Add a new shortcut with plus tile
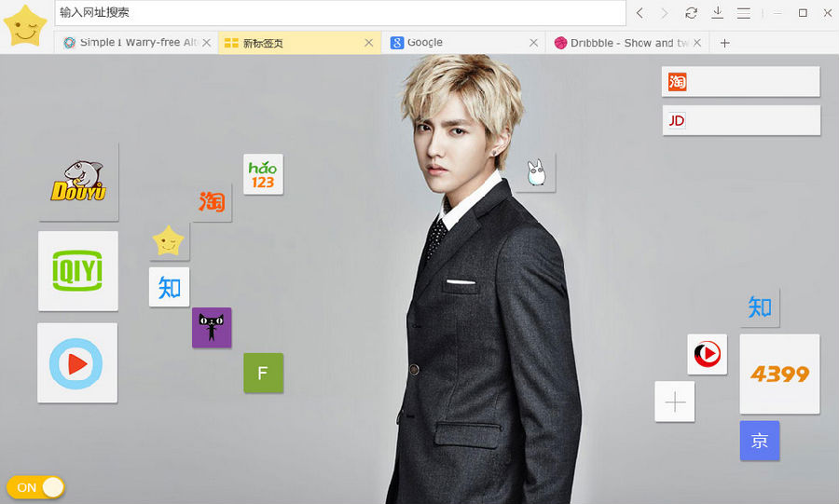Screen dimensions: 839x504 pos(675,402)
